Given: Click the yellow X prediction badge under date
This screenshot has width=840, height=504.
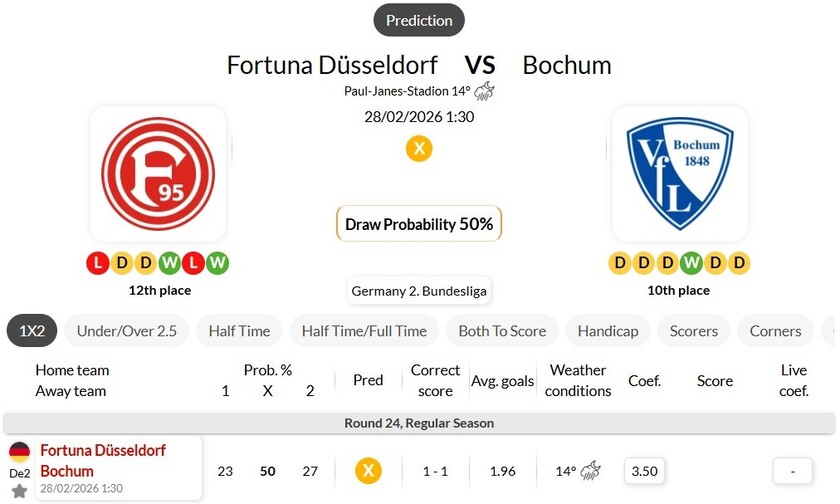Looking at the screenshot, I should coord(419,149).
